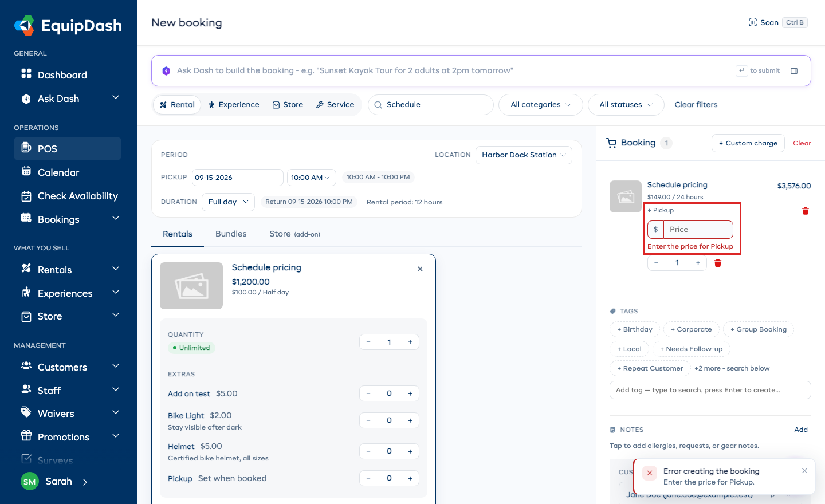Dismiss the error creating booking toast
Image resolution: width=825 pixels, height=504 pixels.
click(x=804, y=471)
